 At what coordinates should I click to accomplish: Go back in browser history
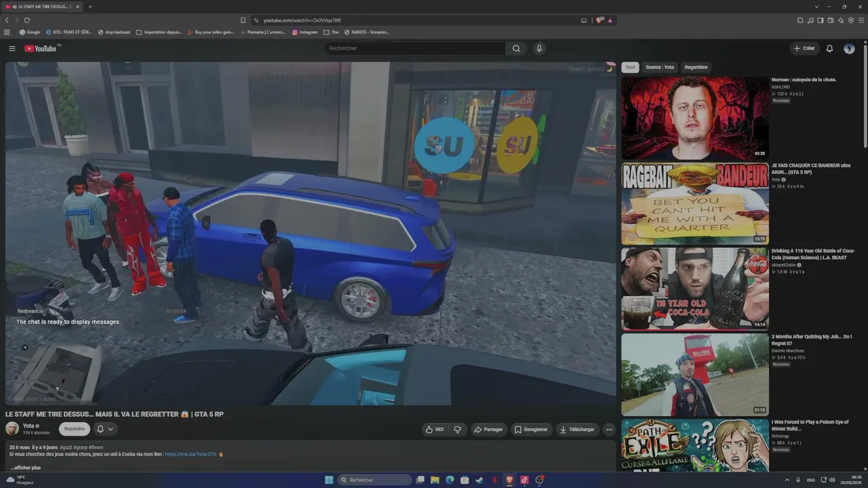(7, 20)
